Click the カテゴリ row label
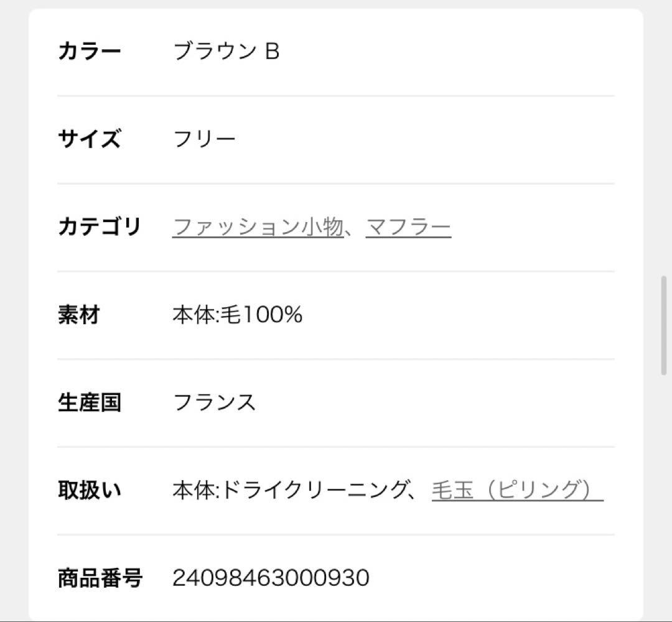The width and height of the screenshot is (672, 622). [x=100, y=227]
